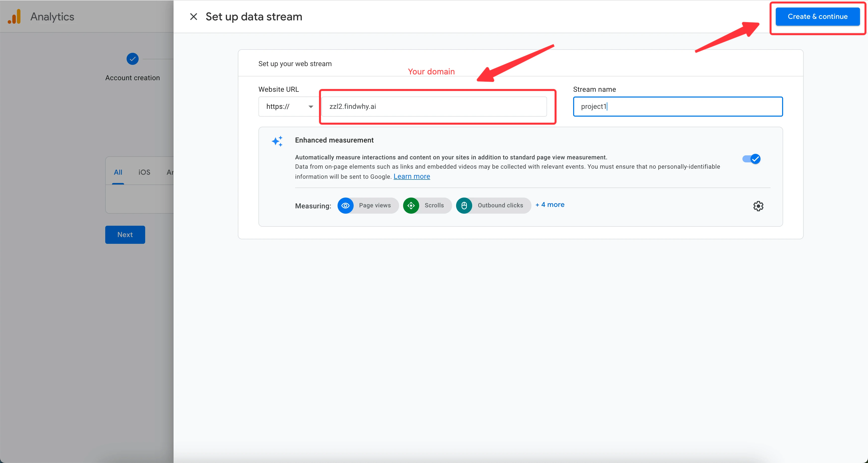Click the blue Next button
Screen dimensions: 868x463
(125, 234)
